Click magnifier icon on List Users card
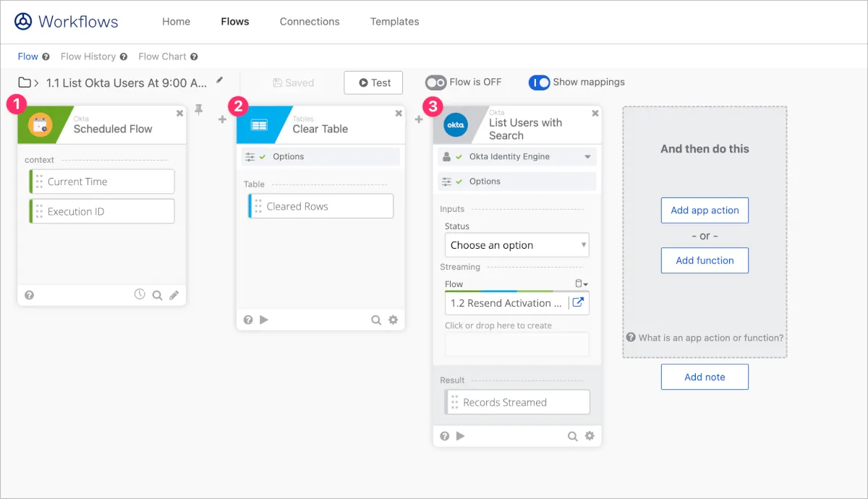Screen dimensions: 868x499 point(573,436)
